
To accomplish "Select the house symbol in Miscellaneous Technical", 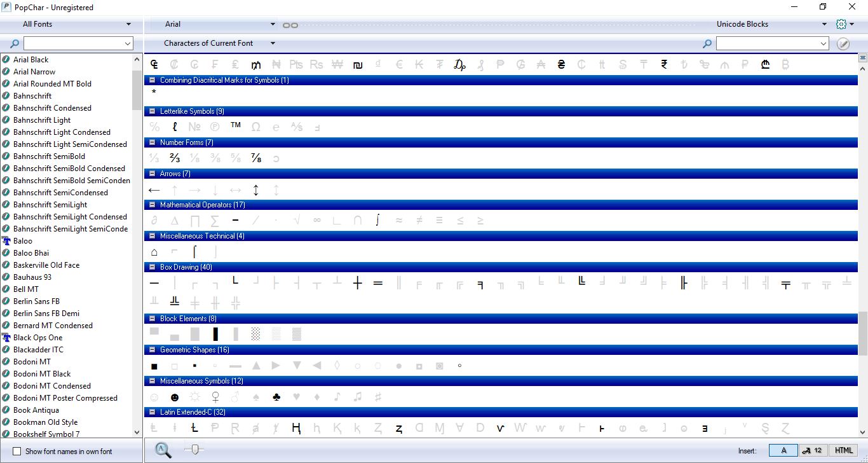I will click(154, 252).
